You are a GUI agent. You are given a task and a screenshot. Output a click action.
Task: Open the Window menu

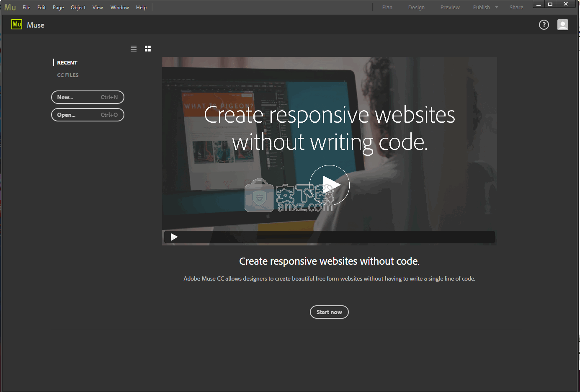tap(120, 8)
